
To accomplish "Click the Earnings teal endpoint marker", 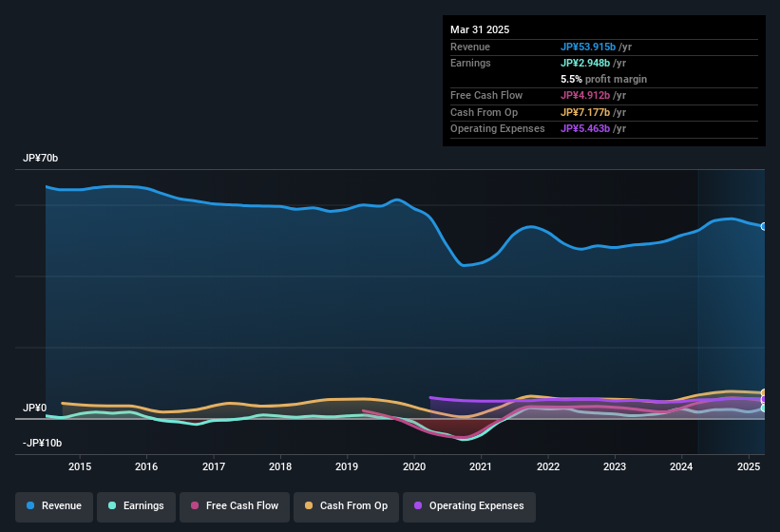I will click(x=764, y=408).
